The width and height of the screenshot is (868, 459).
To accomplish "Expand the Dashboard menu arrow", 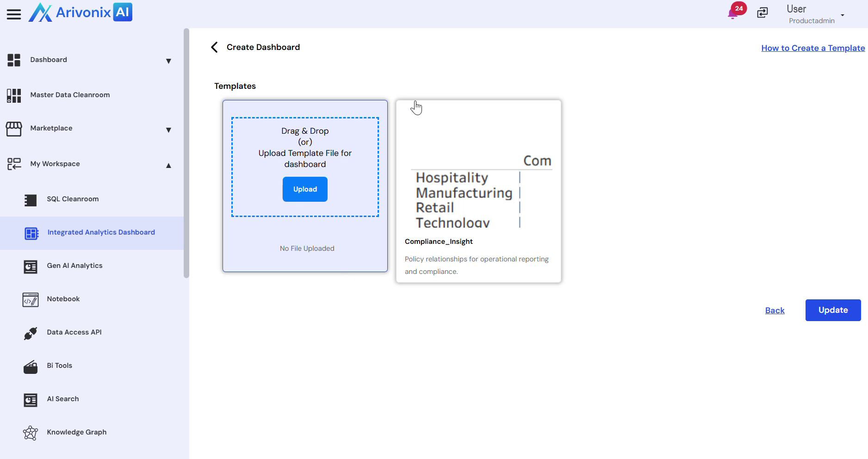I will click(168, 61).
